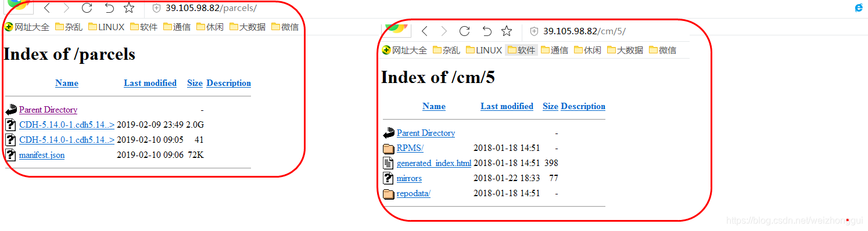
Task: Open the 41-byte CDH-5.14.0-1 file link
Action: click(x=67, y=140)
